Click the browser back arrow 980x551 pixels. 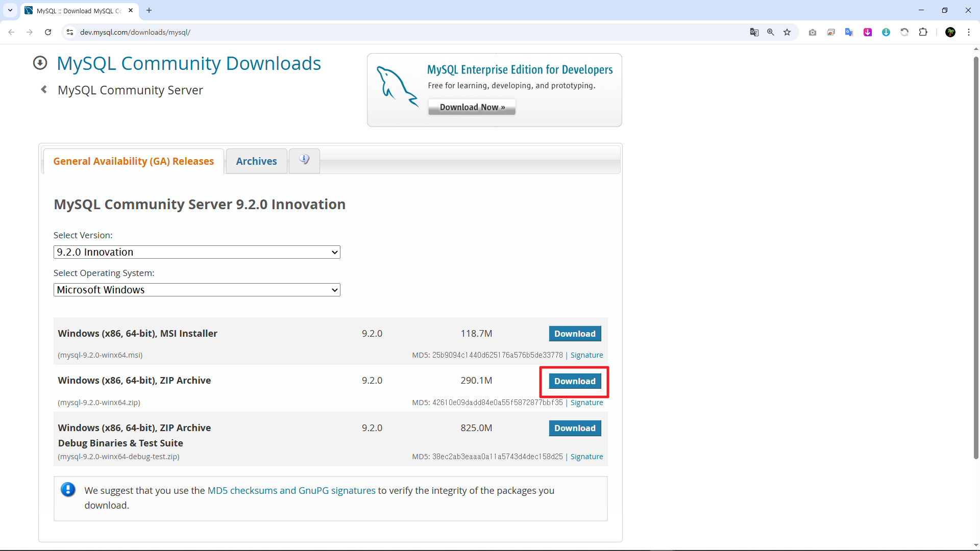pos(11,32)
